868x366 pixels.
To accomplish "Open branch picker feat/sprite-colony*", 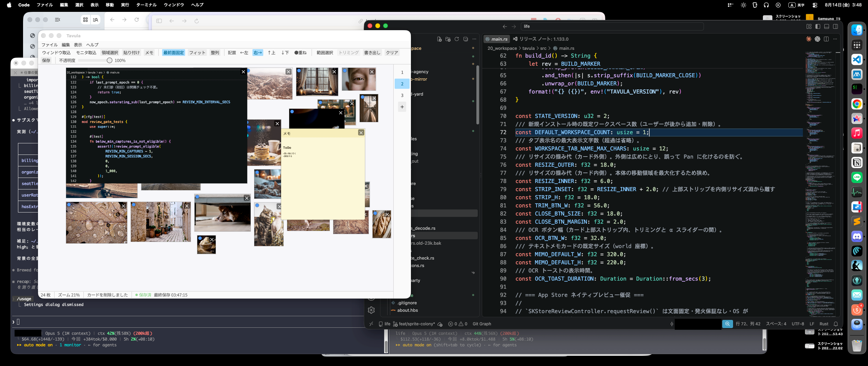I will pyautogui.click(x=414, y=324).
